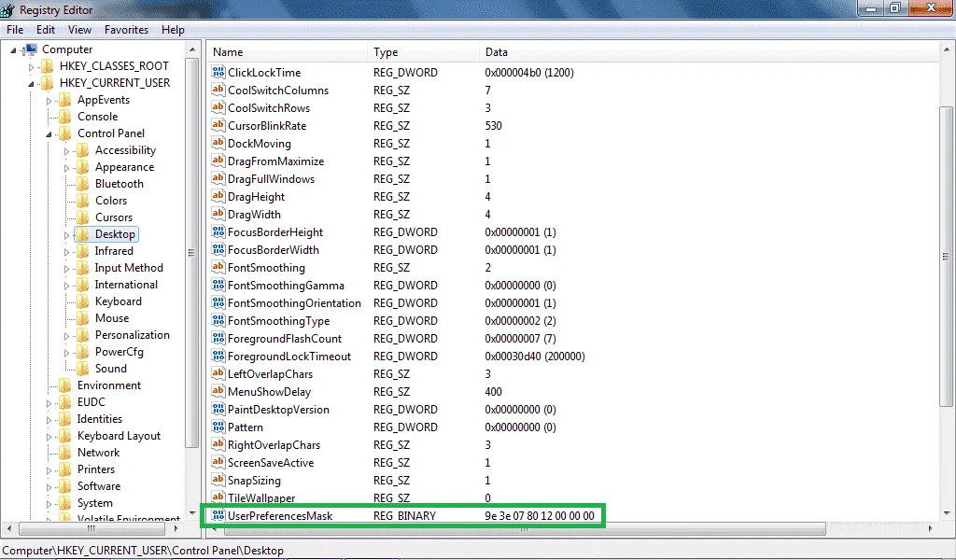Click the values pane vertical scrollbar thumb
Image resolution: width=956 pixels, height=560 pixels.
[947, 257]
